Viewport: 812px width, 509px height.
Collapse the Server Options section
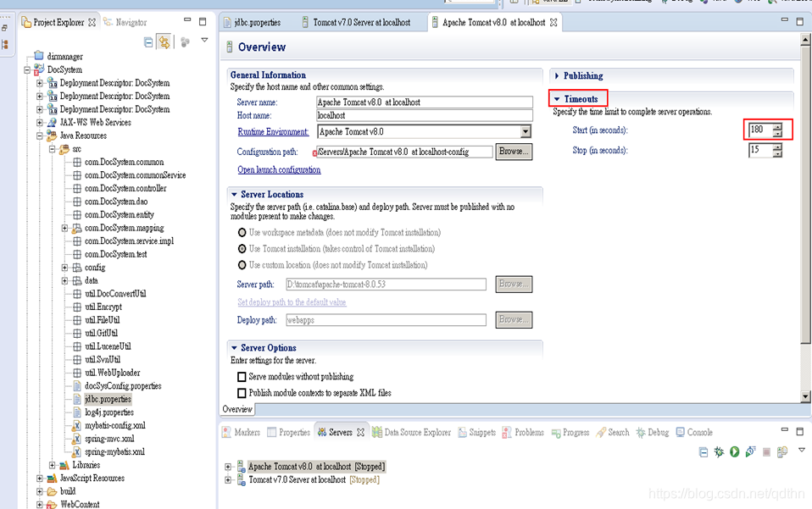[x=234, y=348]
